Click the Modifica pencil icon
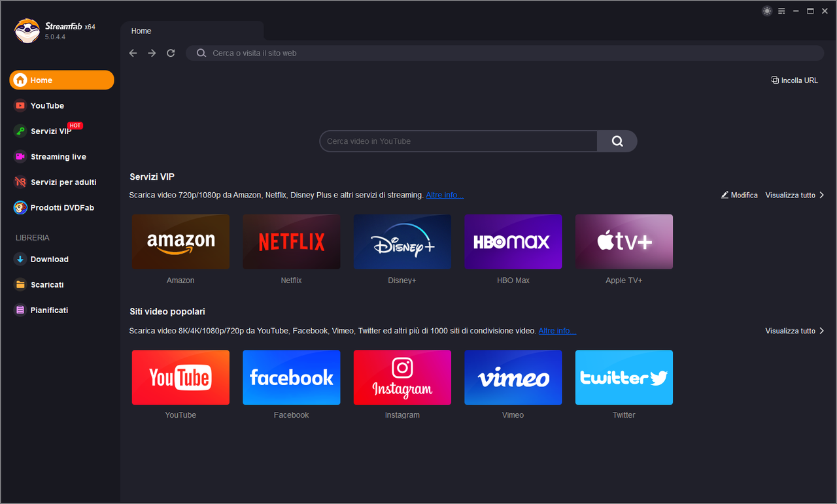Screen dimensions: 837x504 point(725,195)
